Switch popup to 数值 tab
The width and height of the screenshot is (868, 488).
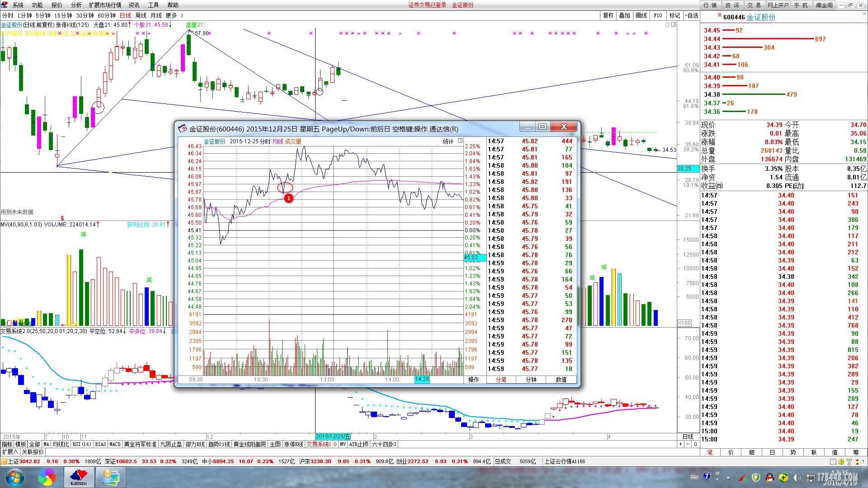tap(561, 380)
